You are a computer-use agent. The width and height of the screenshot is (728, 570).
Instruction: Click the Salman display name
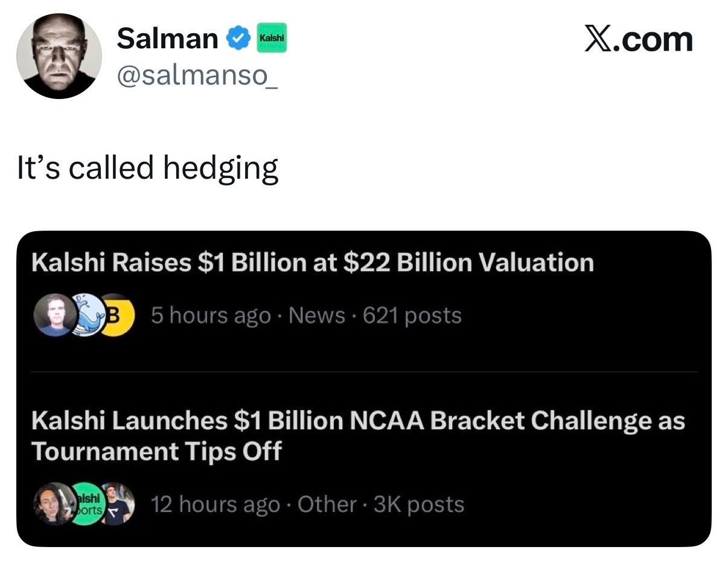167,39
